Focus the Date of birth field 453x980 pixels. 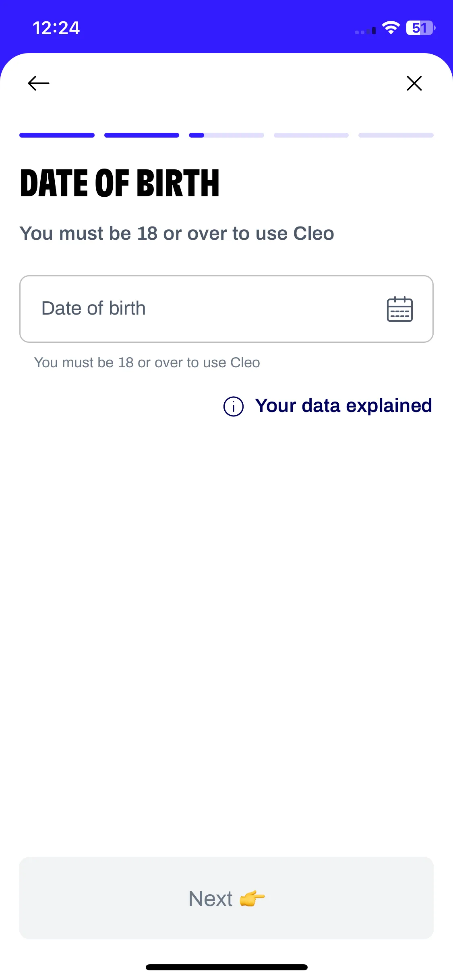pyautogui.click(x=226, y=309)
